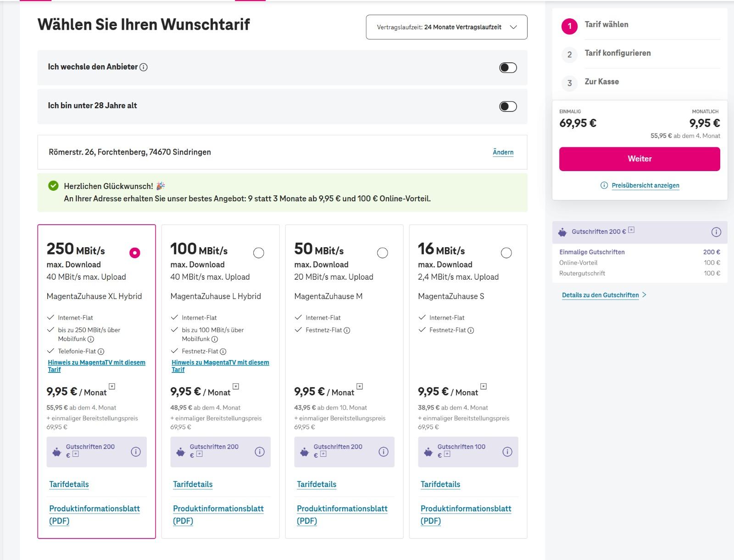Click info icon in 16 MBit/s Gutschriften 100 box
This screenshot has height=560, width=734.
(507, 452)
